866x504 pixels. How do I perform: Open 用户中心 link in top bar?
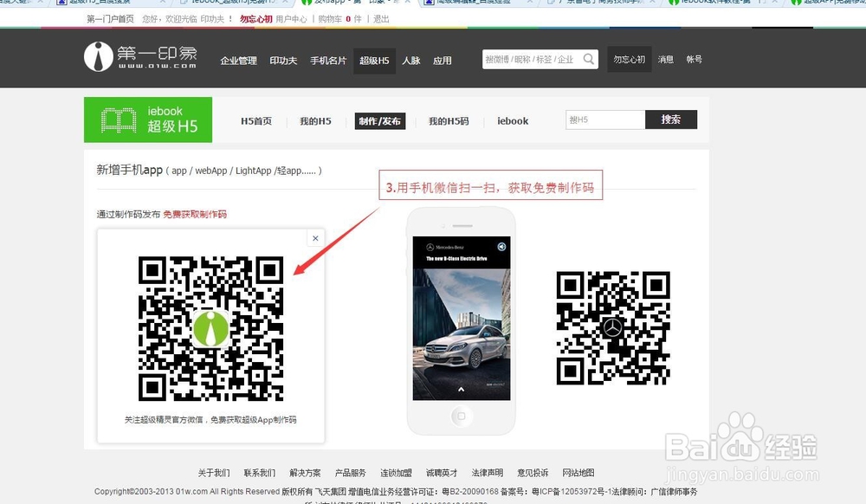(291, 19)
